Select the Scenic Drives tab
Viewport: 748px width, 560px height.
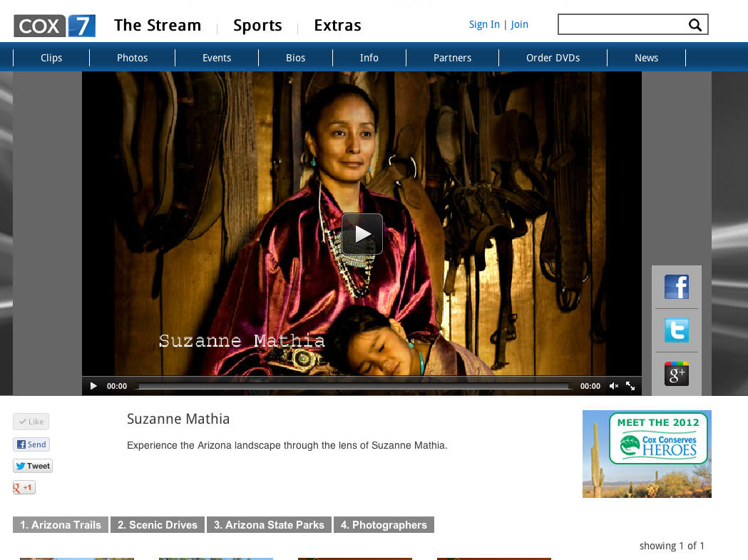(x=158, y=525)
